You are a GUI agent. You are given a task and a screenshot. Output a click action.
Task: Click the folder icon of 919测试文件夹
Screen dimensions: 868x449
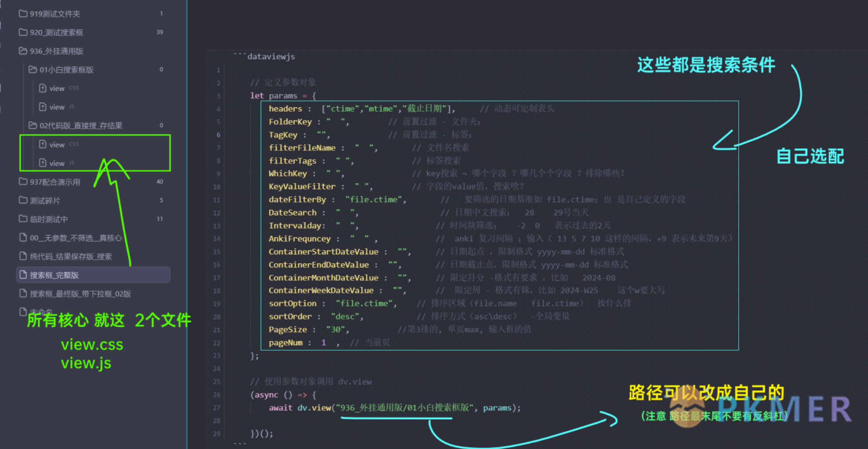23,14
